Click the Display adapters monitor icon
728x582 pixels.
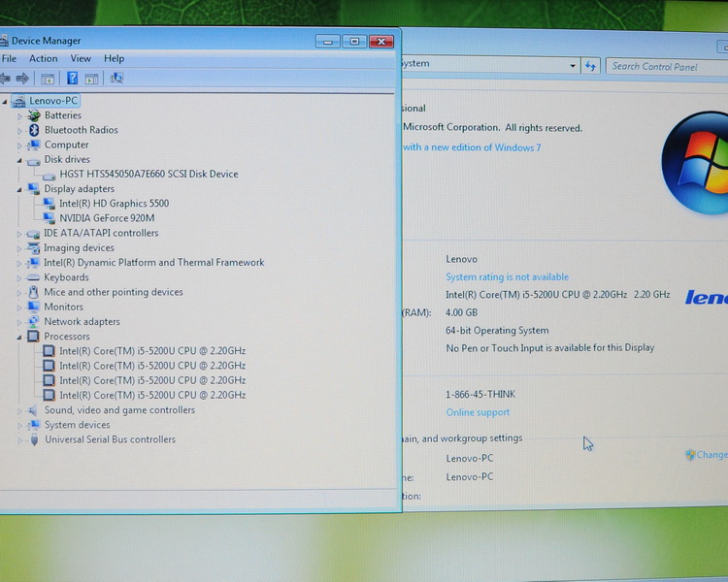[33, 189]
